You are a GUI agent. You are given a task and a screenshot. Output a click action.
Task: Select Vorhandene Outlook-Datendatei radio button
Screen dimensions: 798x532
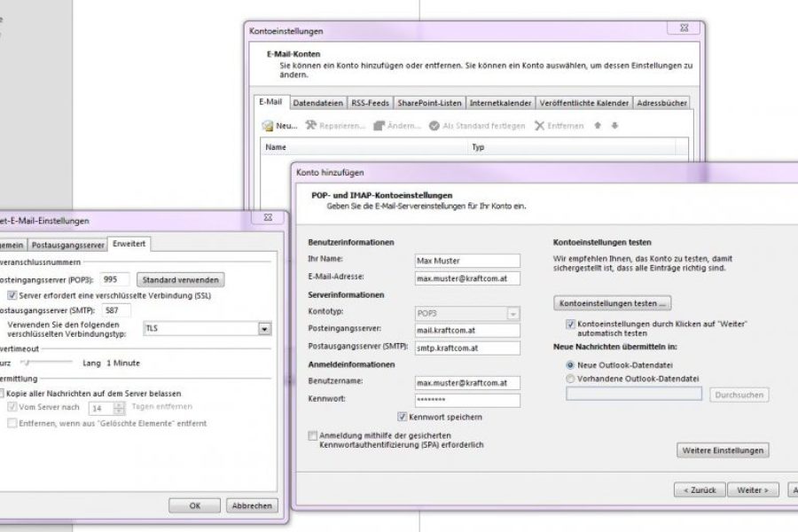click(x=570, y=379)
